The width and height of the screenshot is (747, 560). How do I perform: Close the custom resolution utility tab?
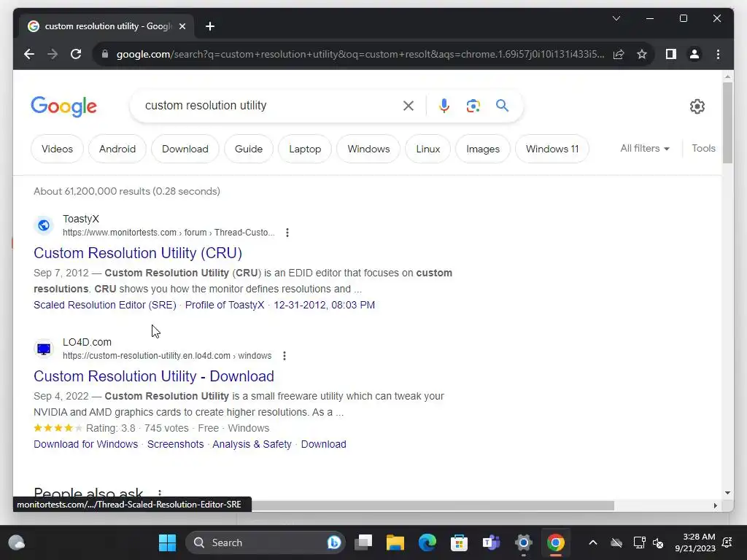[x=182, y=26]
